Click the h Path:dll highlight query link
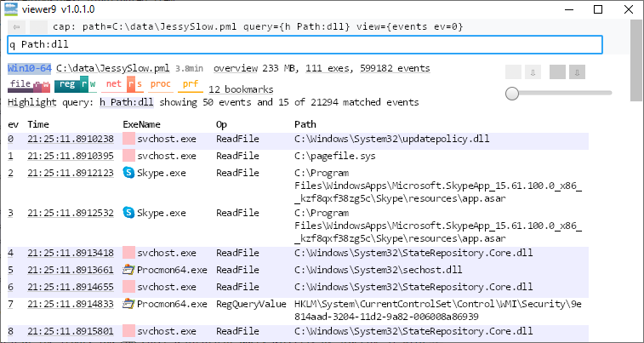The image size is (644, 343). (126, 102)
